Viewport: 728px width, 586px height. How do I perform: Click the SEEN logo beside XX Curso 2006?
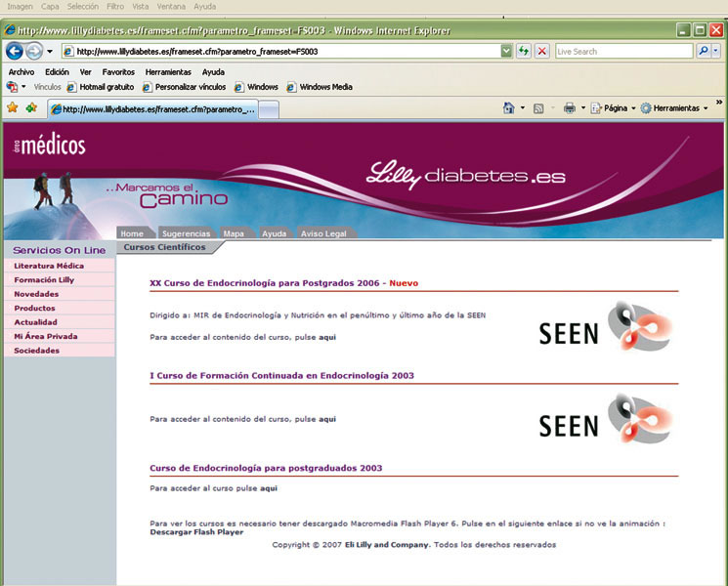606,326
